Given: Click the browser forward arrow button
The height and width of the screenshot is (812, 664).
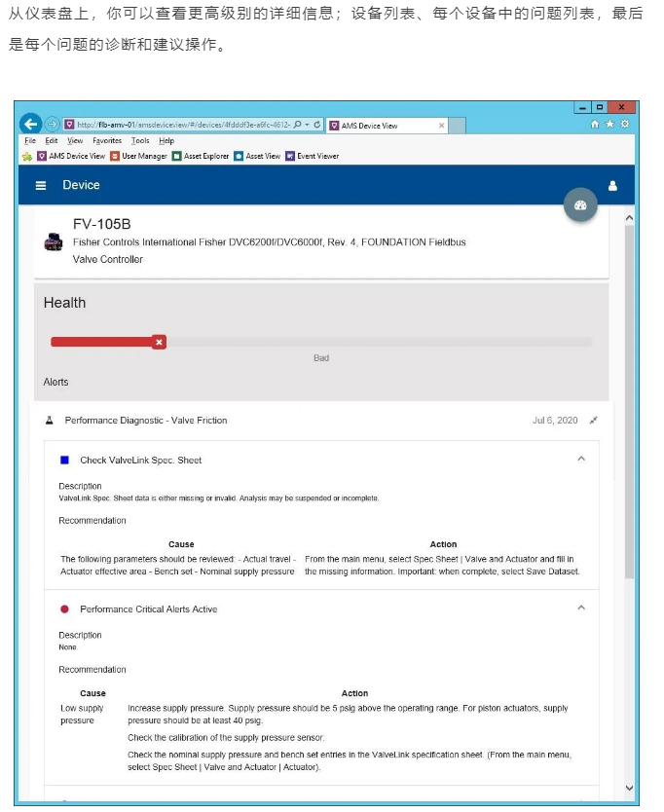Looking at the screenshot, I should (x=52, y=125).
